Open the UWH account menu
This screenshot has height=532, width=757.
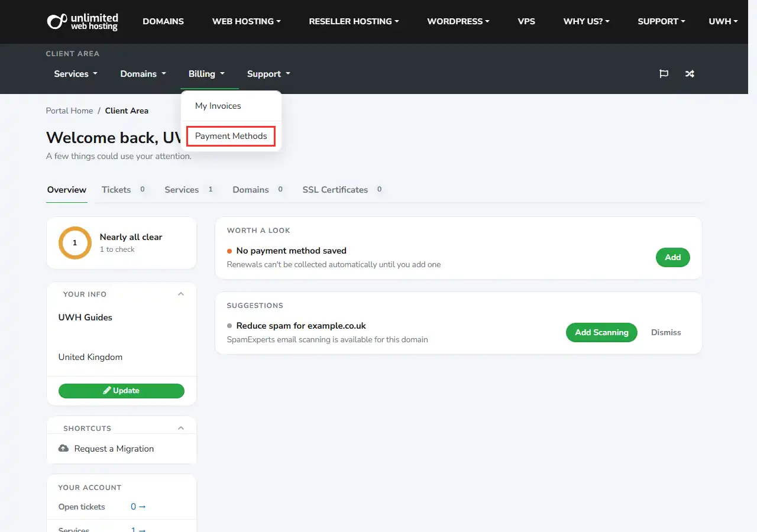[x=723, y=21]
